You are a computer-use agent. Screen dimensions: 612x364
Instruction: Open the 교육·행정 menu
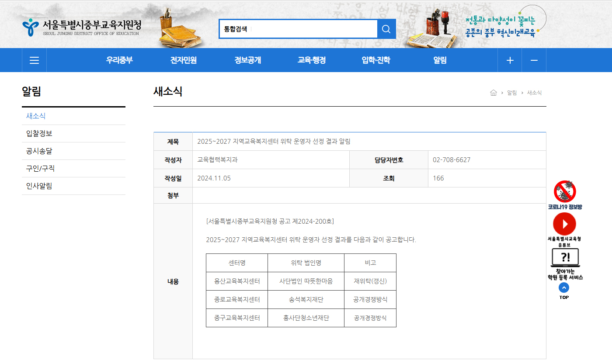312,60
